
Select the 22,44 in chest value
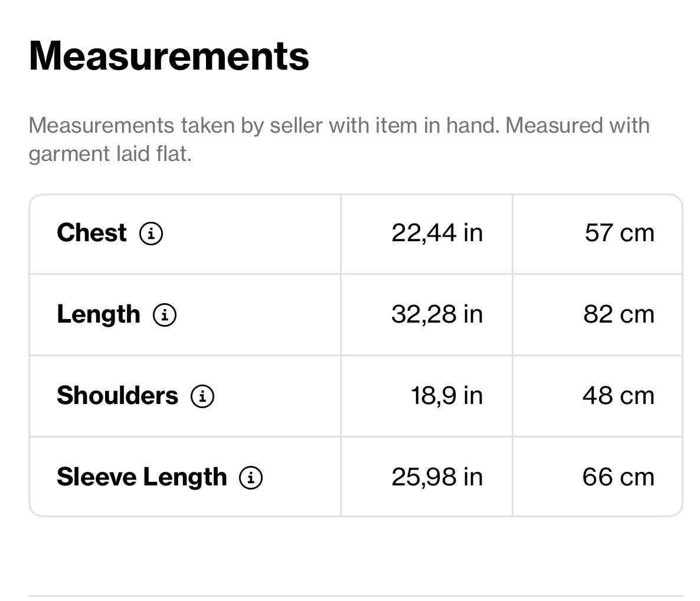pos(437,234)
